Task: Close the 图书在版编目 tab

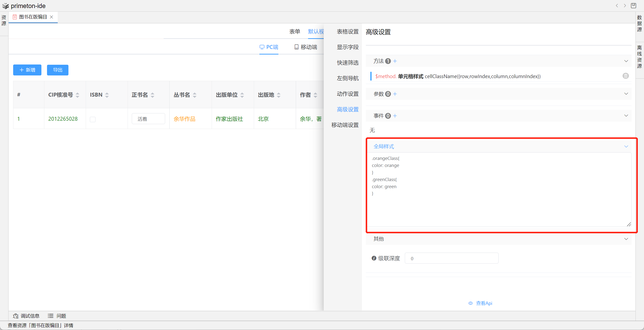Action: tap(51, 17)
